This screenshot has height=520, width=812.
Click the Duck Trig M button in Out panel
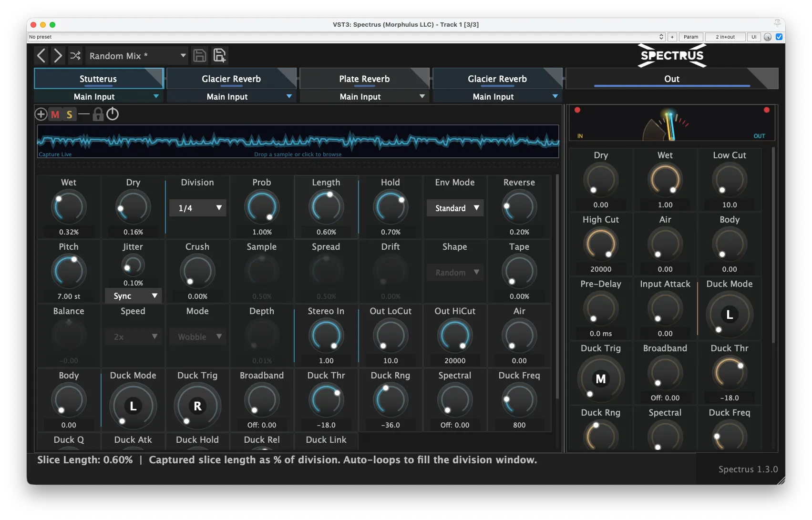click(601, 379)
